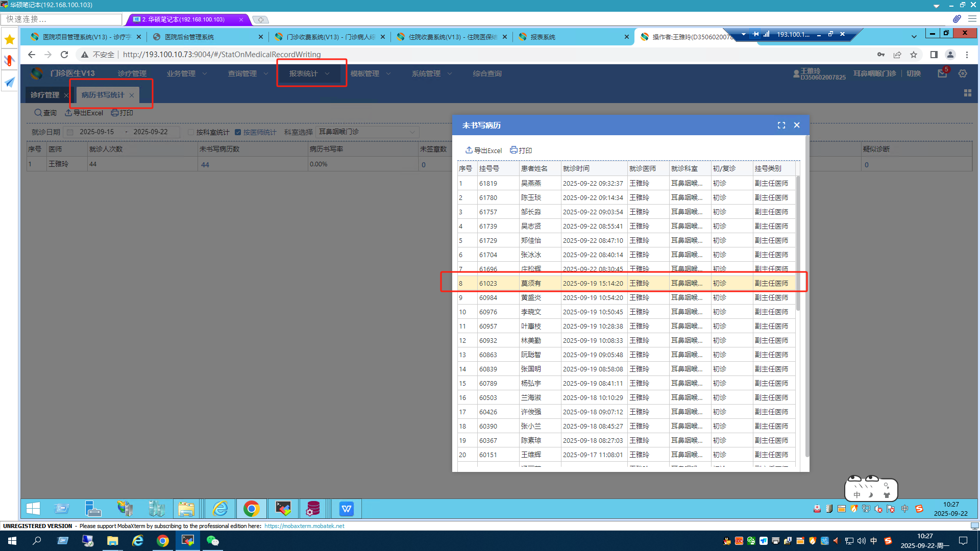Click the 切换 department switch link
980x551 pixels.
(914, 74)
